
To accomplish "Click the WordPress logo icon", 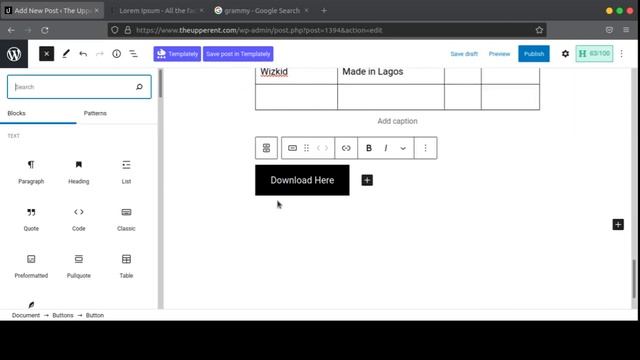I will click(x=14, y=54).
